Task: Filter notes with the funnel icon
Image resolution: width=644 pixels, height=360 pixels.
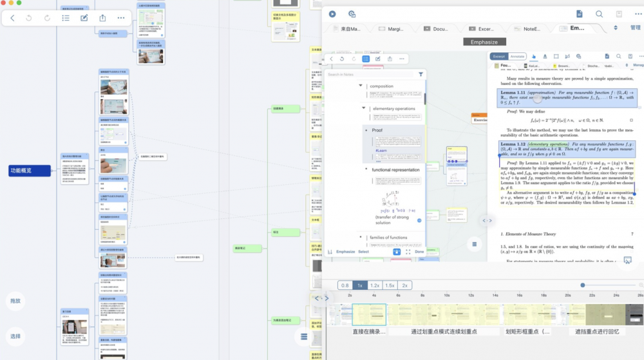Action: point(421,74)
